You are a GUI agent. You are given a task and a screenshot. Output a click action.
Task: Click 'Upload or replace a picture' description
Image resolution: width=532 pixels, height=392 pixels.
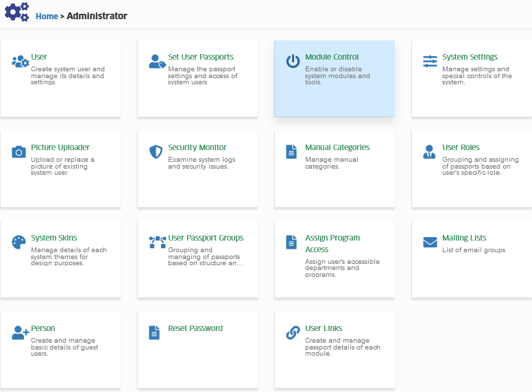(x=62, y=166)
